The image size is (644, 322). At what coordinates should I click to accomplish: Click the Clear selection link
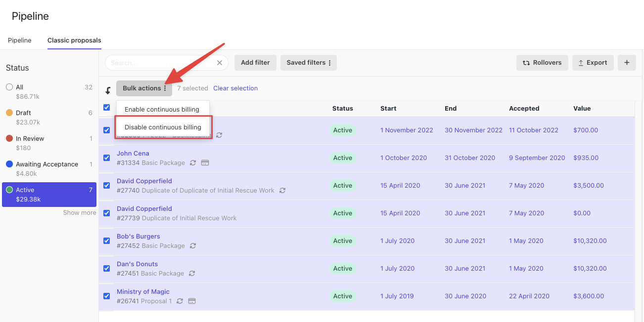tap(235, 88)
